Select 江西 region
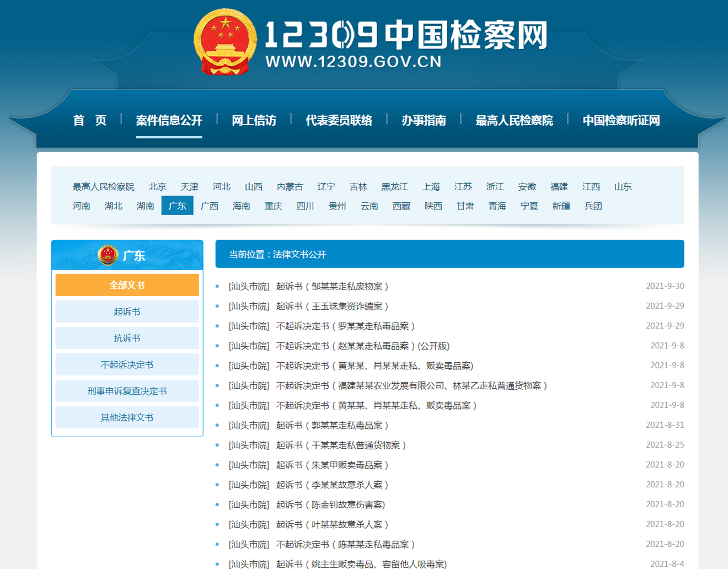 coord(591,187)
